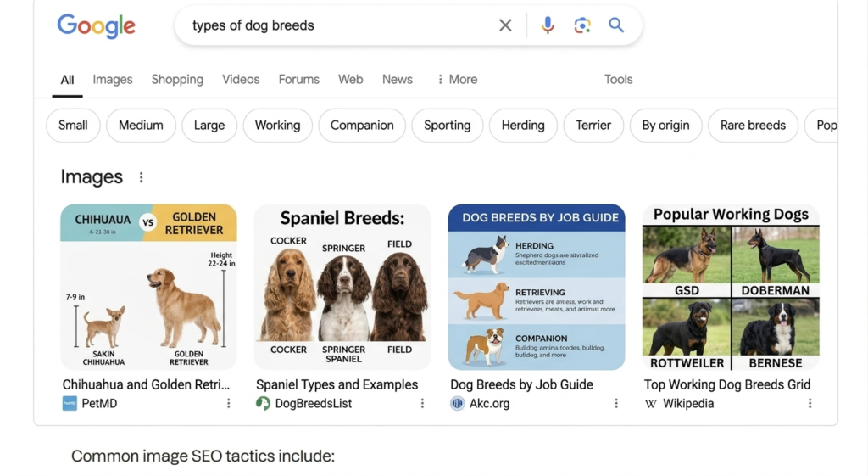Go to the Videos tab

(x=241, y=79)
